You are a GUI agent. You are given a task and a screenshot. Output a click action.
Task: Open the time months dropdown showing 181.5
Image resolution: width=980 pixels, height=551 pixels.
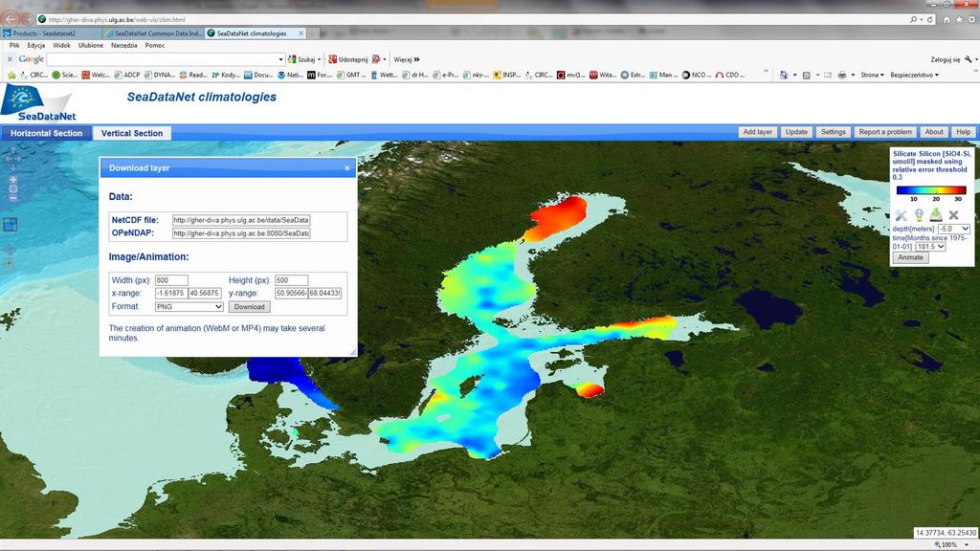click(x=930, y=247)
